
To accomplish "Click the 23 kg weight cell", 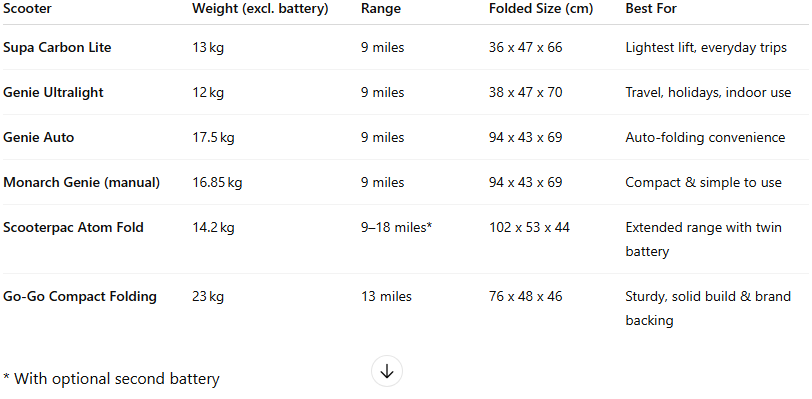I will (208, 297).
